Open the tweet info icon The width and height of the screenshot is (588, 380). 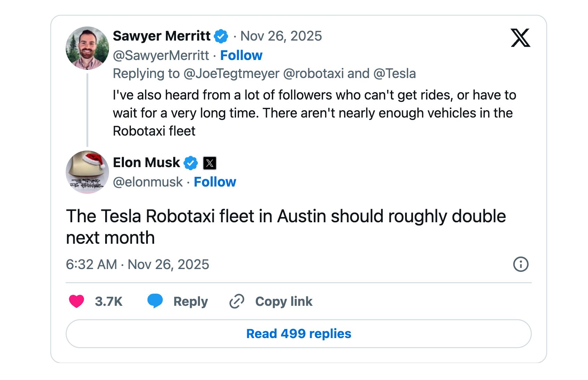tap(520, 264)
